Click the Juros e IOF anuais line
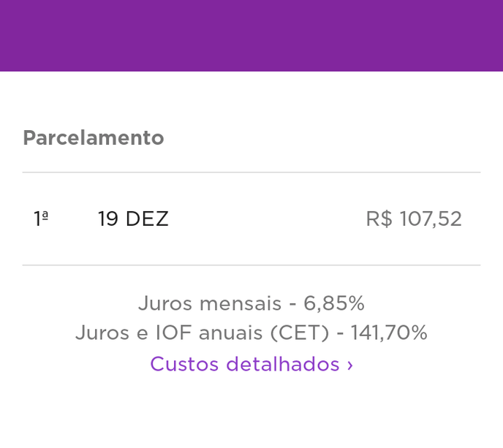Viewport: 503px width, 448px height. coord(251,333)
